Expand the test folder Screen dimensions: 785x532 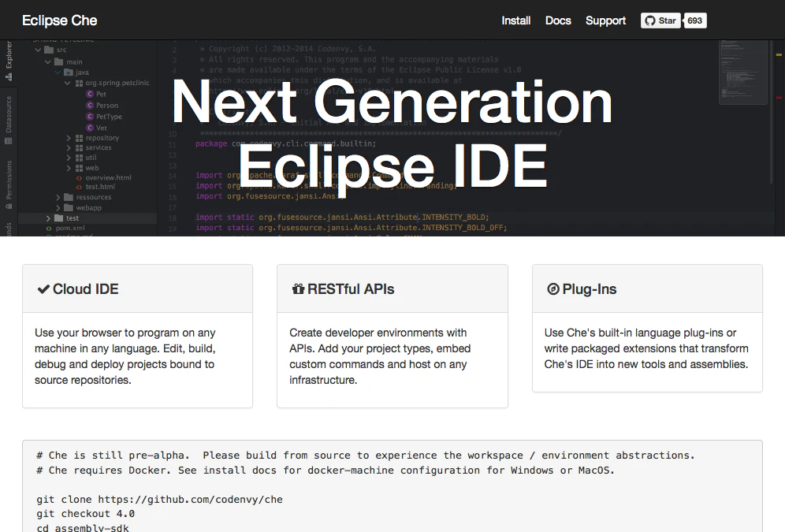tap(48, 218)
